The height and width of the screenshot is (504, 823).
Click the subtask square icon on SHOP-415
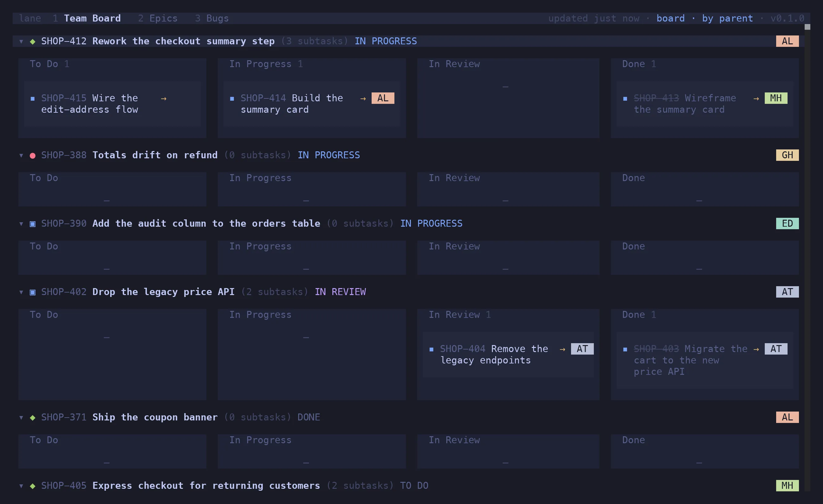click(32, 98)
